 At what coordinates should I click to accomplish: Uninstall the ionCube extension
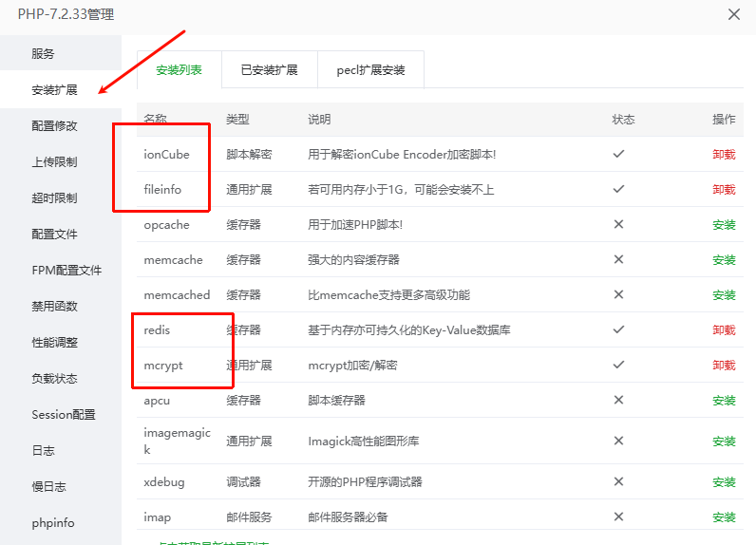(x=724, y=155)
